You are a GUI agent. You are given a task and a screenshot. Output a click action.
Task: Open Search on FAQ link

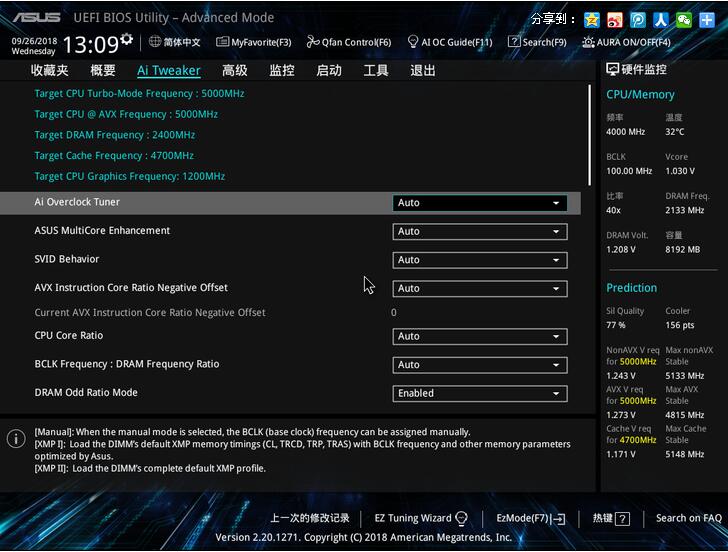689,518
